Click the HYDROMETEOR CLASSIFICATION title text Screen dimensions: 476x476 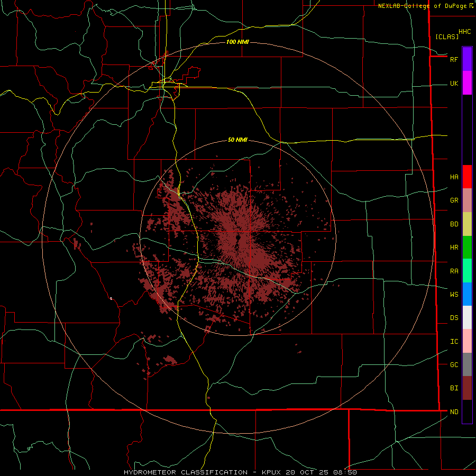coord(186,472)
